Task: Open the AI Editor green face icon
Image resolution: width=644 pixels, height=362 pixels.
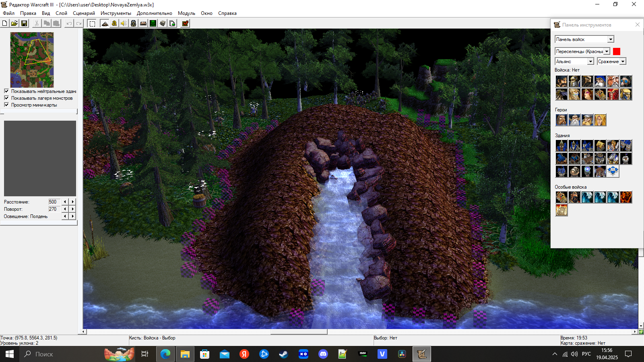Action: [153, 23]
